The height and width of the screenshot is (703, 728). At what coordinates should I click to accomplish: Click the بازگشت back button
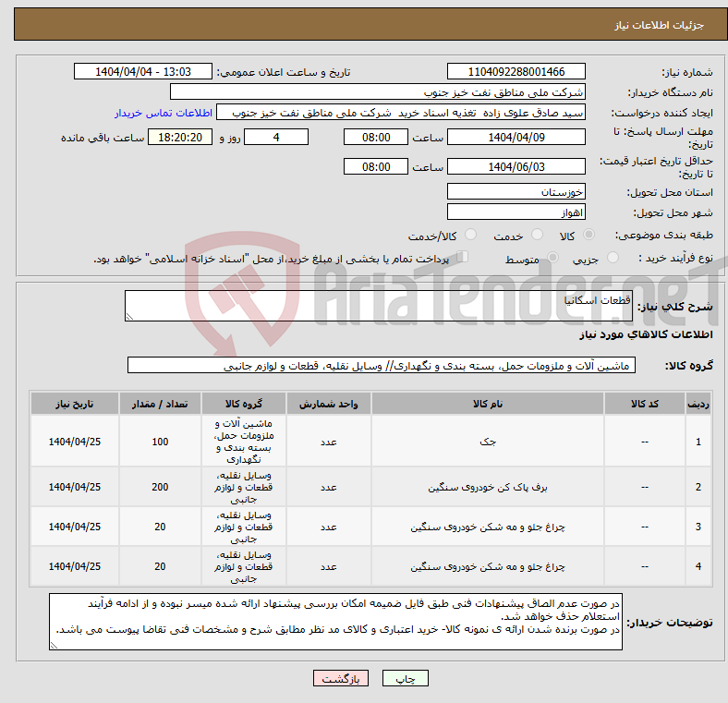(341, 678)
